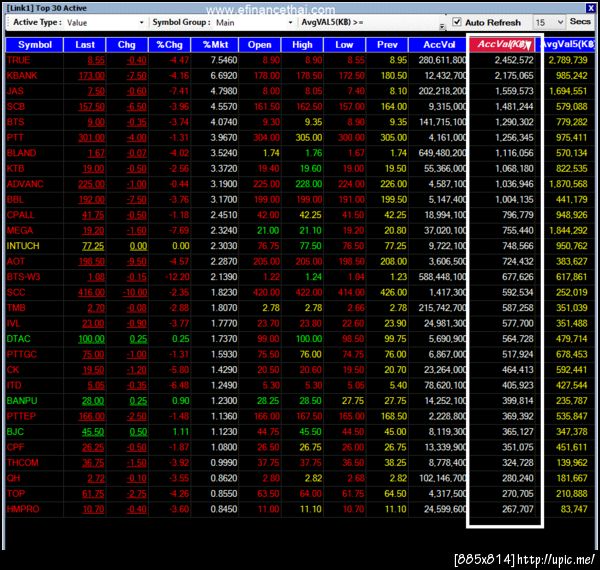The width and height of the screenshot is (600, 570).
Task: Select the AOT symbol
Action: click(x=15, y=261)
